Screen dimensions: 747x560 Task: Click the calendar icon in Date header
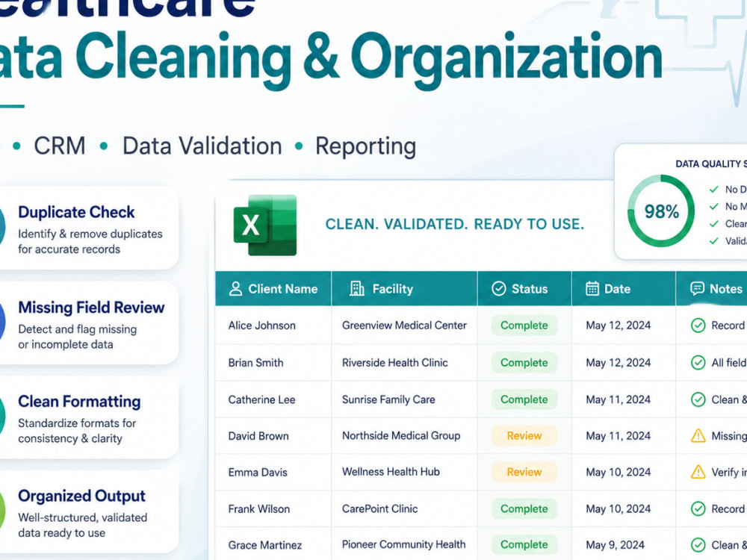[x=592, y=288]
